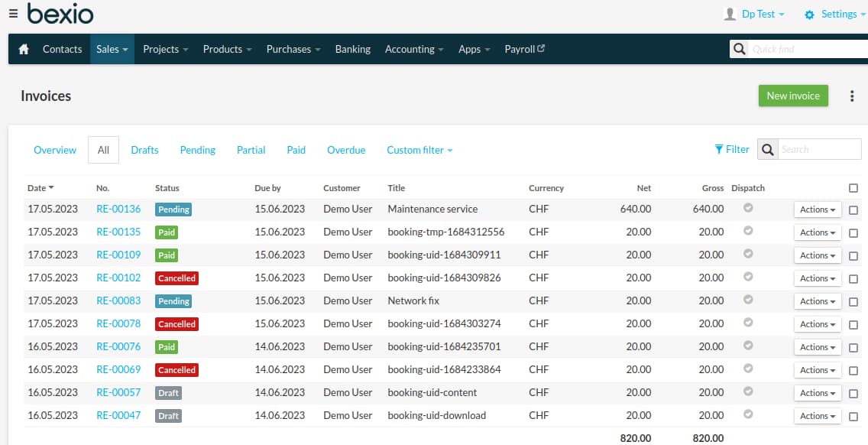Open the Banking menu item
This screenshot has width=868, height=445.
(x=352, y=49)
